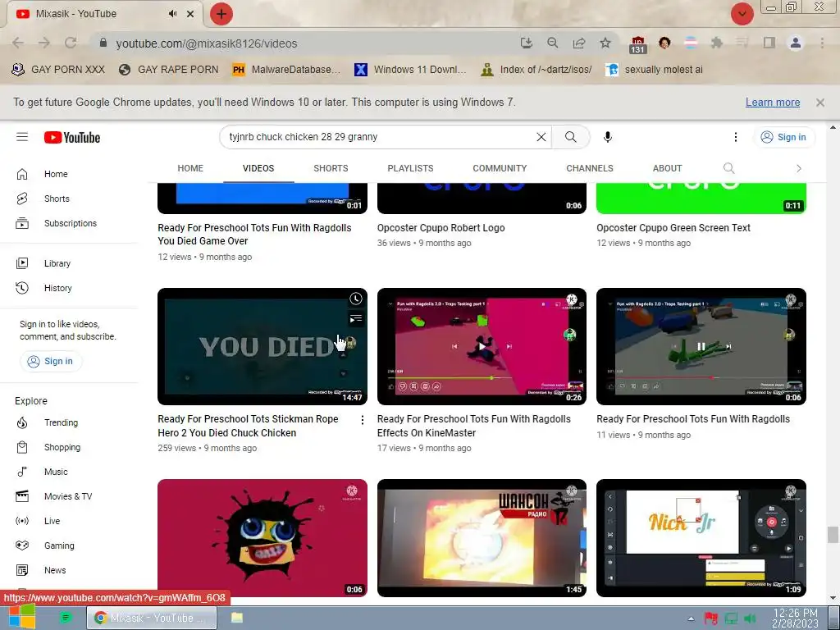Mute the Mixasik tab audio icon

172,14
